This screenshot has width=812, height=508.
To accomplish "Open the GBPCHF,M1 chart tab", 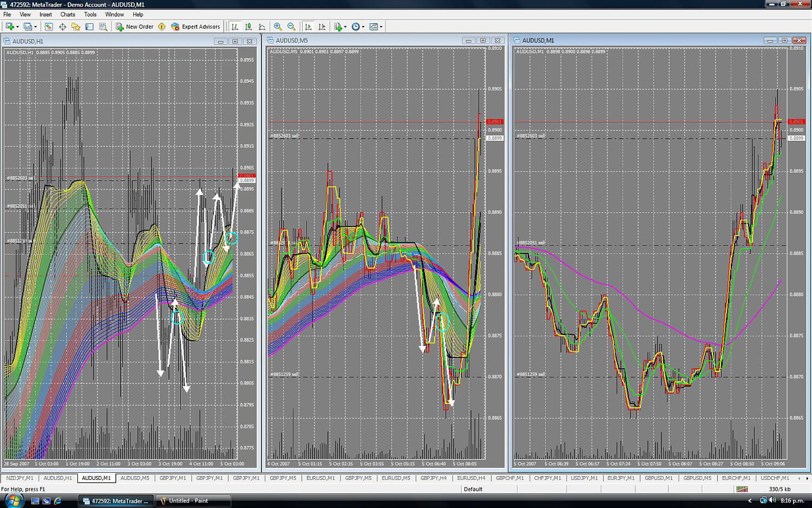I will [x=510, y=478].
